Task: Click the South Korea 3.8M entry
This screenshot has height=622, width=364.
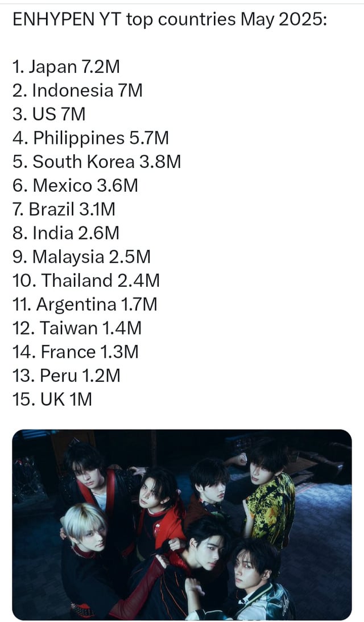Action: point(97,162)
